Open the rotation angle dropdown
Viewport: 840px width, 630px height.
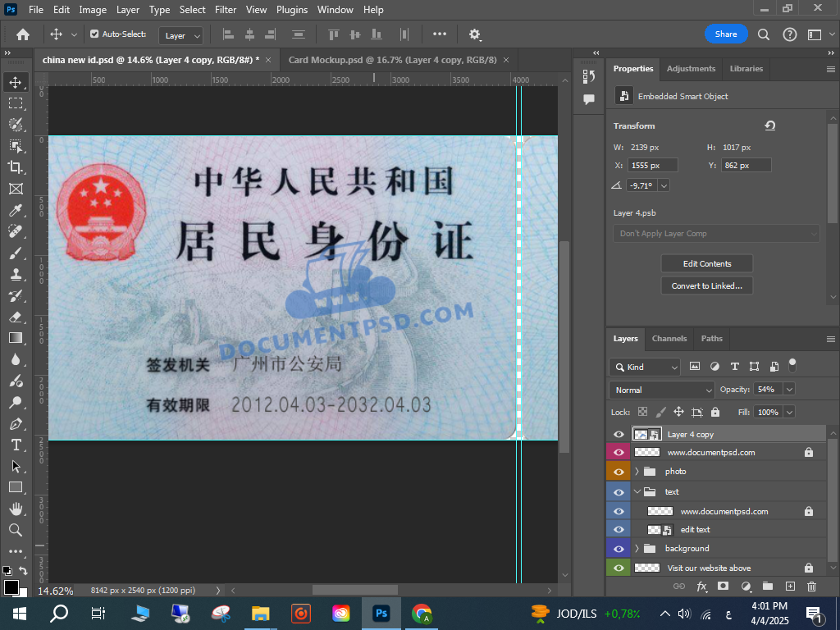coord(664,186)
